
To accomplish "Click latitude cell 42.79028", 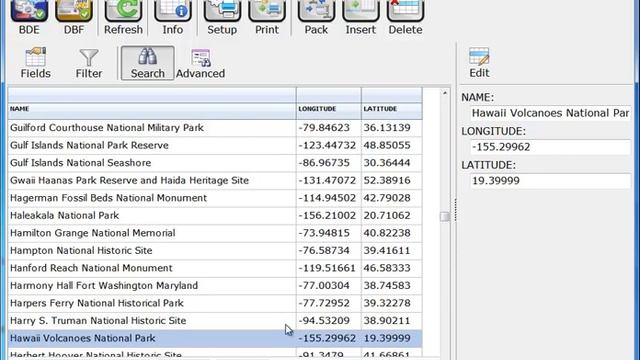I will tap(392, 198).
